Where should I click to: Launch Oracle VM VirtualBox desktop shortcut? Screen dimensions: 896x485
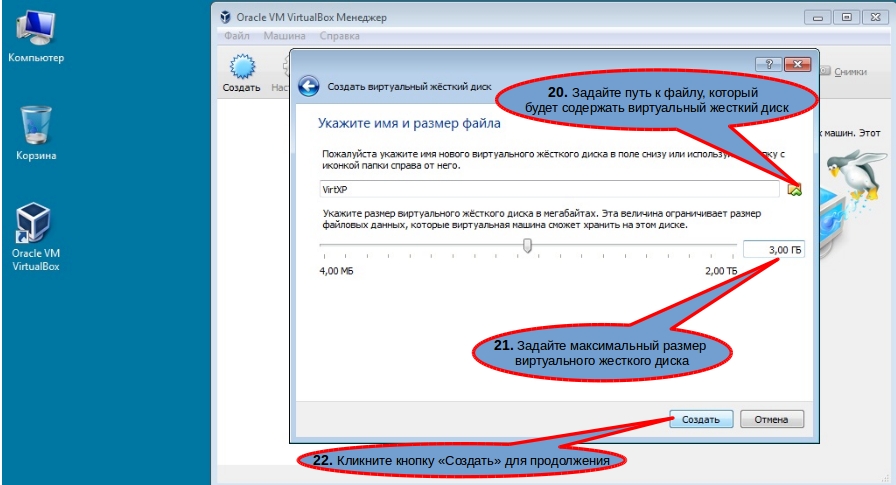point(35,237)
